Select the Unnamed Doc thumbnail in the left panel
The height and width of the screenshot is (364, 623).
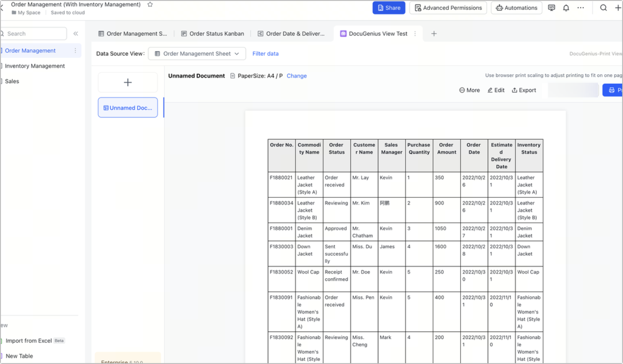127,107
